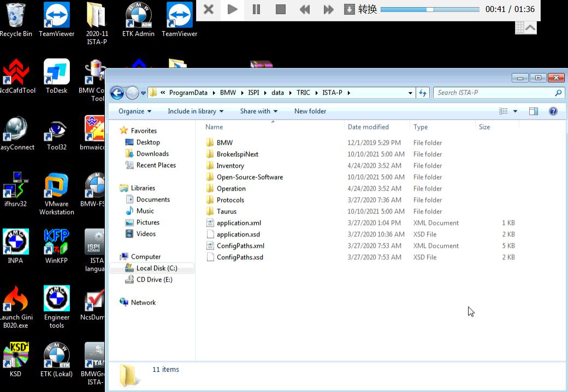Close the player toolbar with X
The width and height of the screenshot is (568, 392).
[209, 9]
